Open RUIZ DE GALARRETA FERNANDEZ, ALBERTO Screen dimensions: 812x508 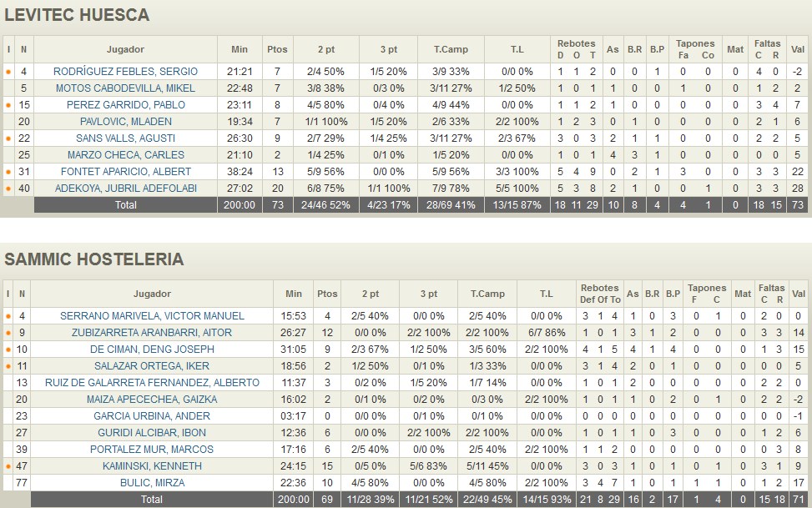click(x=152, y=383)
